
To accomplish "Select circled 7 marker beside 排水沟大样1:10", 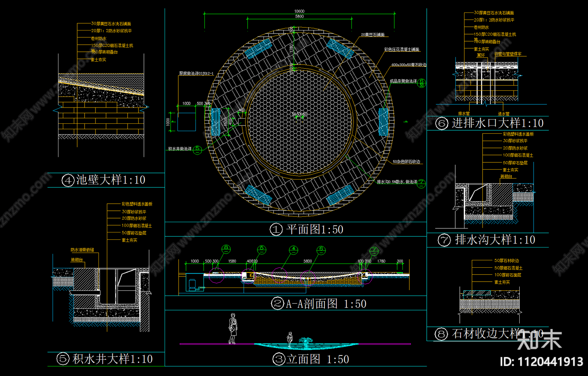I will point(444,240).
